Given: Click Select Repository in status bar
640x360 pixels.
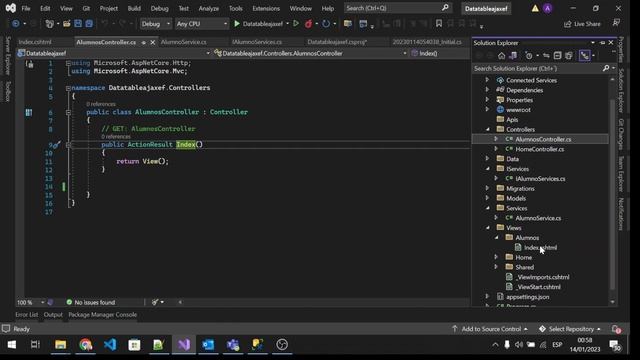Looking at the screenshot, I should tap(570, 329).
